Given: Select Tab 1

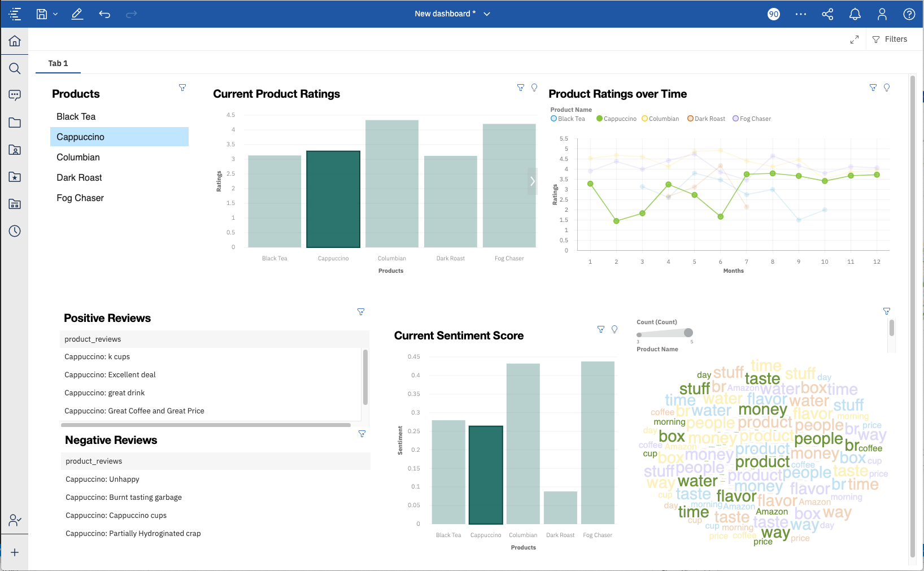Looking at the screenshot, I should point(58,63).
